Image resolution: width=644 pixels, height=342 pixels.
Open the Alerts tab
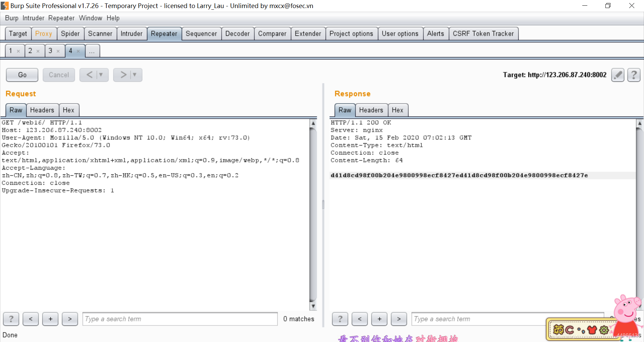(x=436, y=34)
